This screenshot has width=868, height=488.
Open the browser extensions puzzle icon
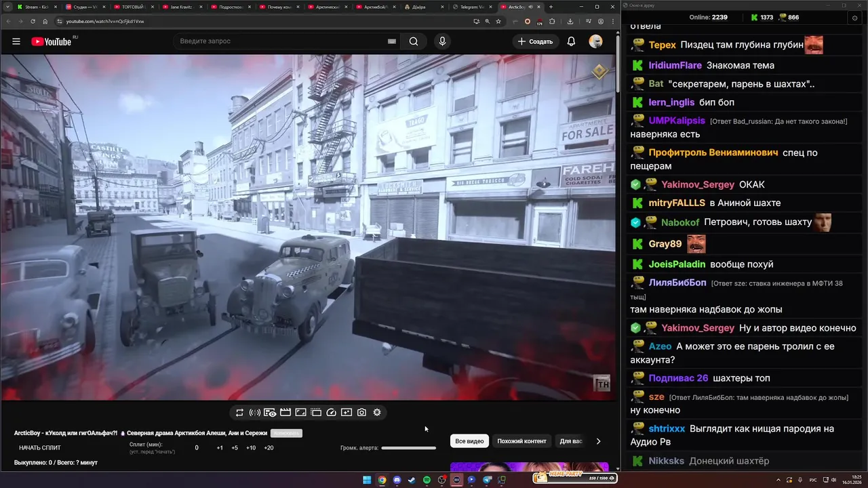tap(552, 21)
